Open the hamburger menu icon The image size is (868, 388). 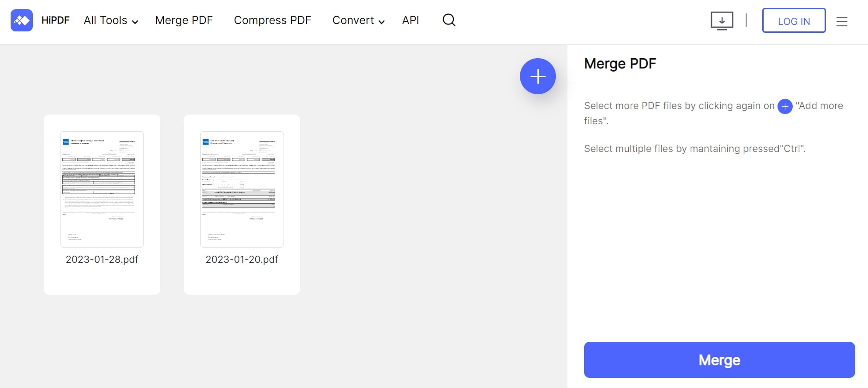pyautogui.click(x=842, y=21)
